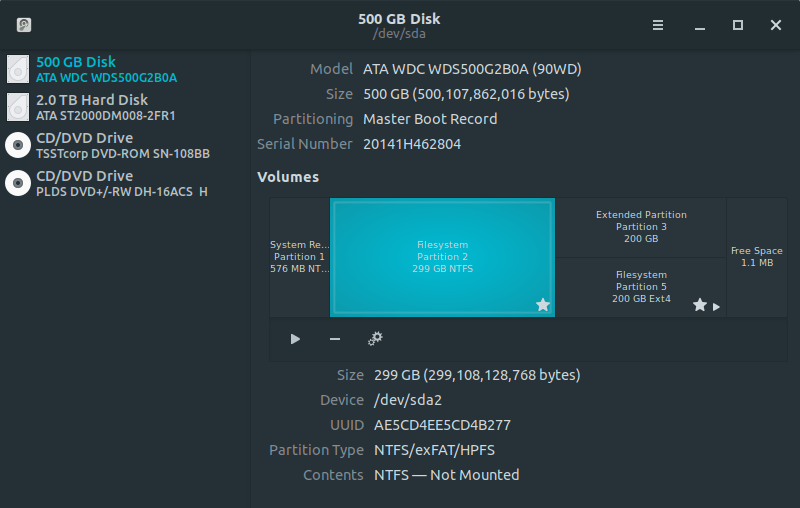This screenshot has height=508, width=800.
Task: Click the PLDS DVD+/-RW disc icon
Action: click(x=18, y=183)
